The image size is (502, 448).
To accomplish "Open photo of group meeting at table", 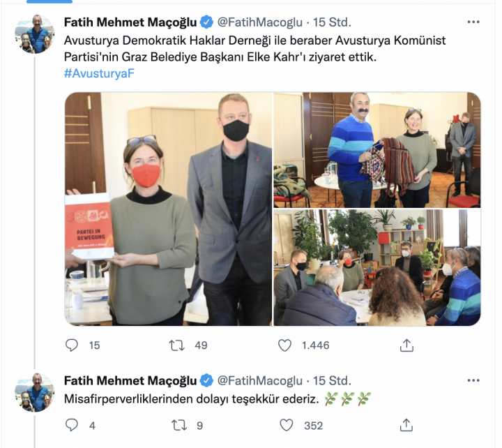I will coord(377,268).
